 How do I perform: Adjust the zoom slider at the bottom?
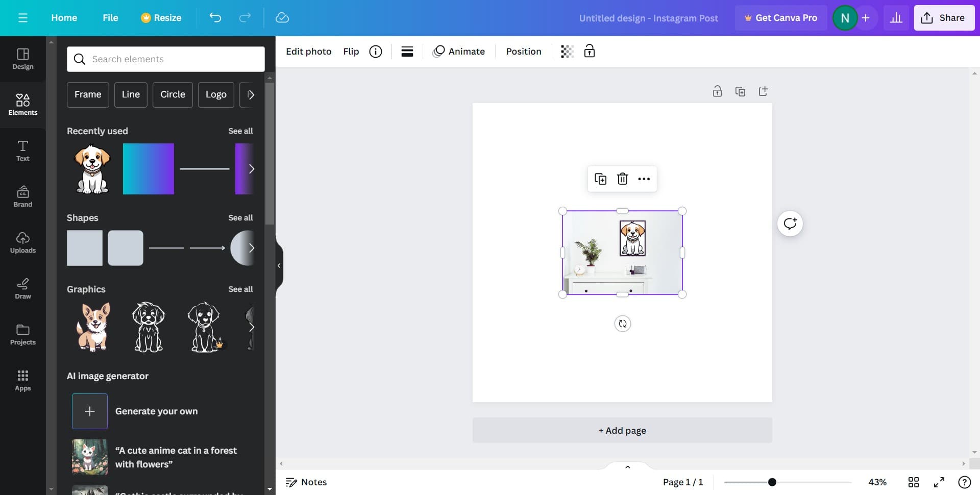pos(772,482)
